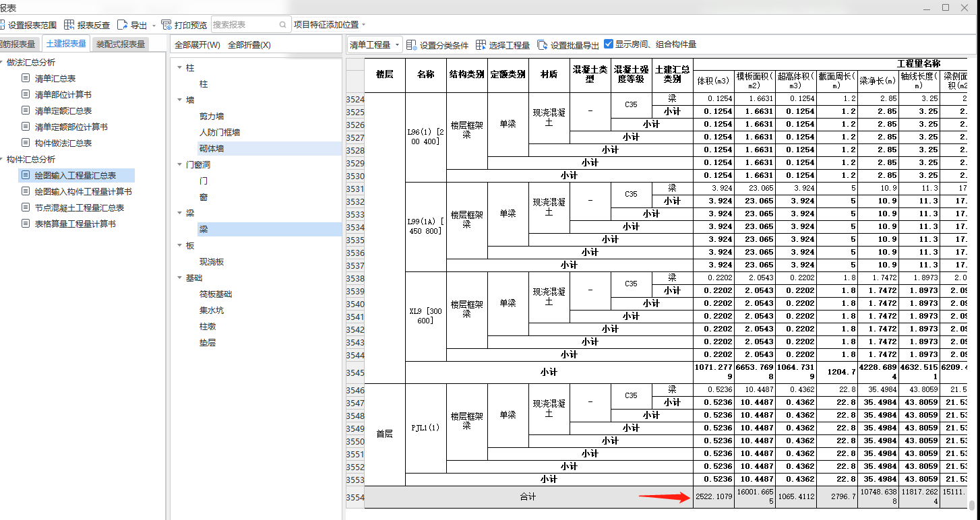
Task: Select 集水坑 in component tree
Action: pyautogui.click(x=212, y=311)
